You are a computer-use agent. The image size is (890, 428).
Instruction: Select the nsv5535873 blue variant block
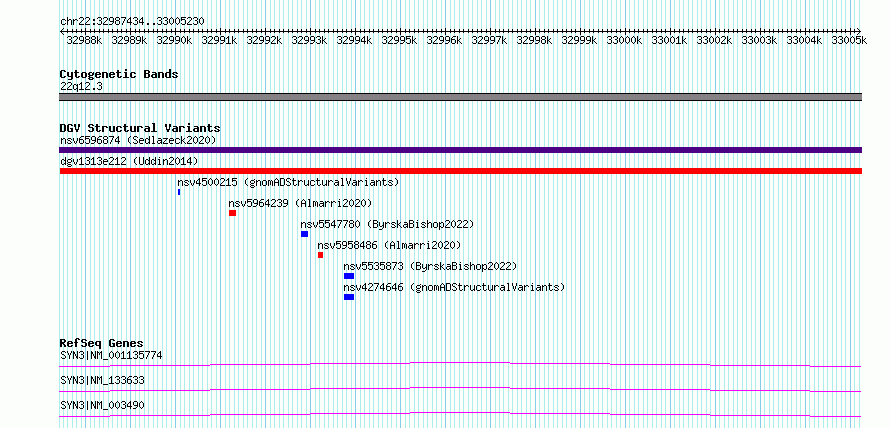coord(349,276)
